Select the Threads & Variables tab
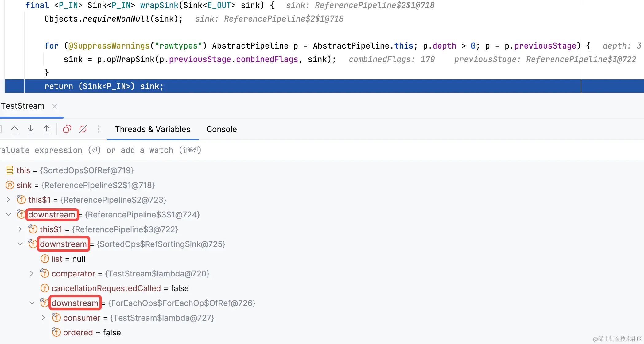Image resolution: width=644 pixels, height=344 pixels. [x=153, y=129]
